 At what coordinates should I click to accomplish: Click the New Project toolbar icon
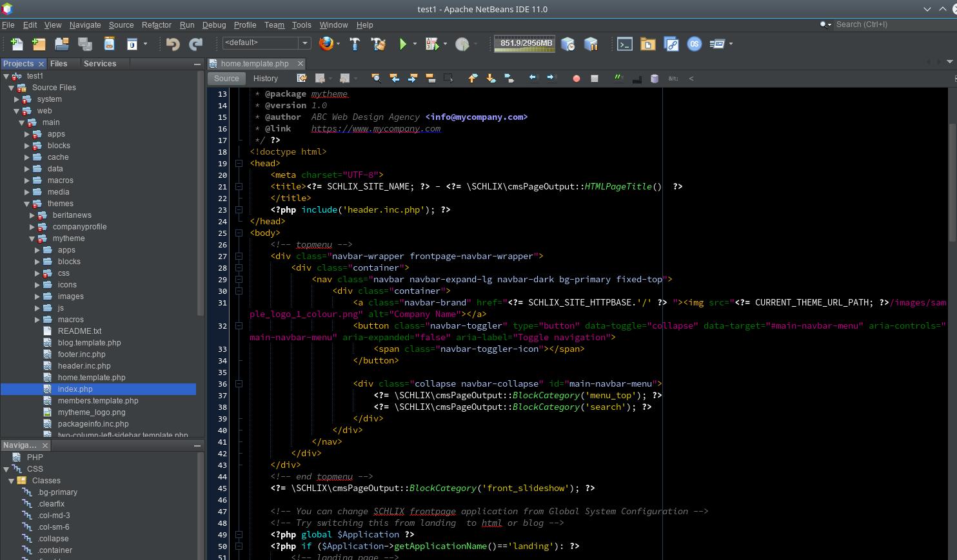(39, 44)
